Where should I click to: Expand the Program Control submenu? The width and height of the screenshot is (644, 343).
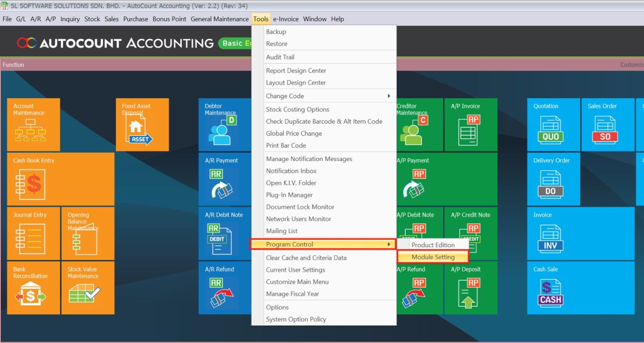(x=324, y=244)
